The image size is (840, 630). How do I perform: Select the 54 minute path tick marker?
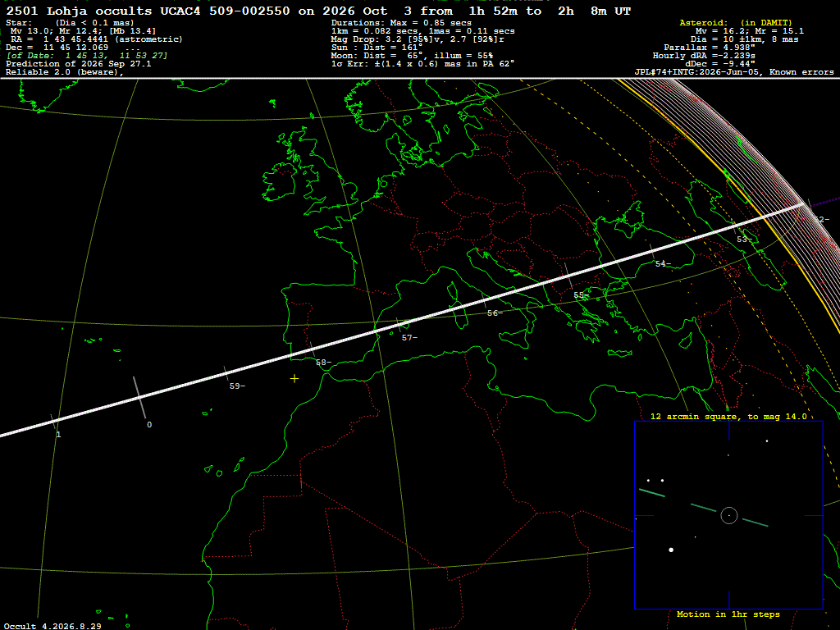tap(663, 263)
